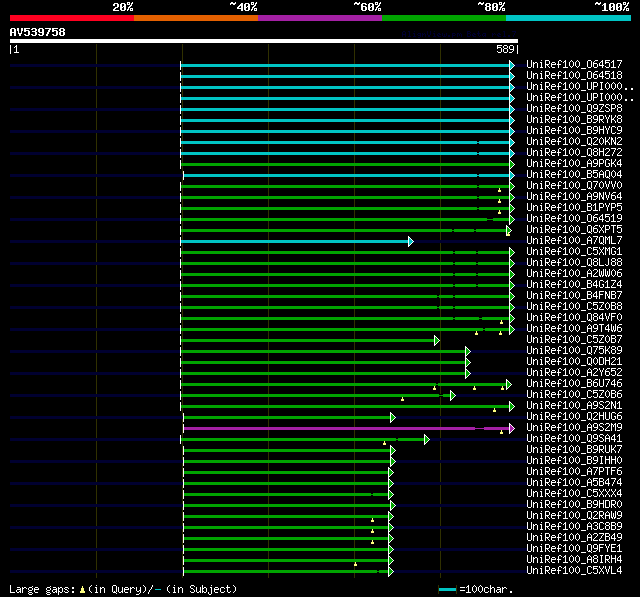Click UniRef100_A2WW06 text
This screenshot has width=640, height=597.
[x=574, y=274]
